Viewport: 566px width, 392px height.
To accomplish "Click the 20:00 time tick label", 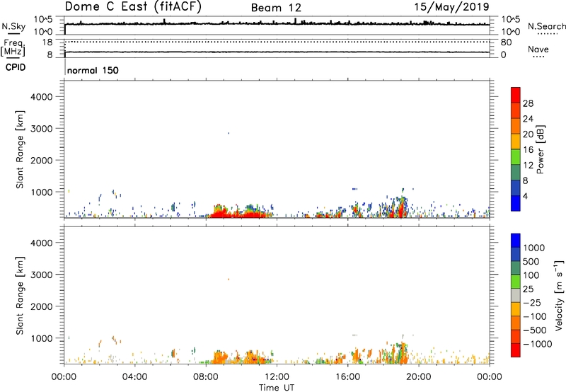I will coord(418,377).
